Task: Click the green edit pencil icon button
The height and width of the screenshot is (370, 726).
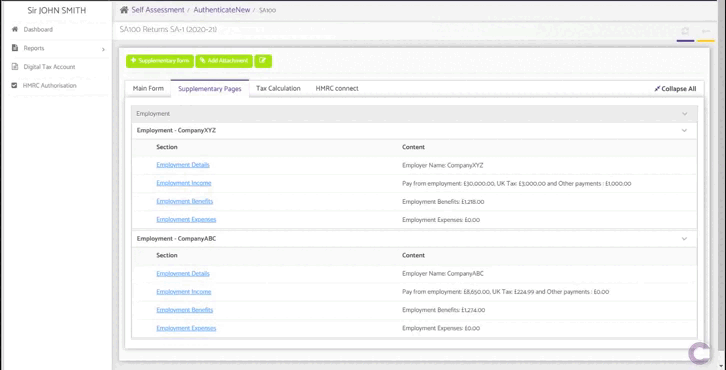Action: pyautogui.click(x=263, y=61)
